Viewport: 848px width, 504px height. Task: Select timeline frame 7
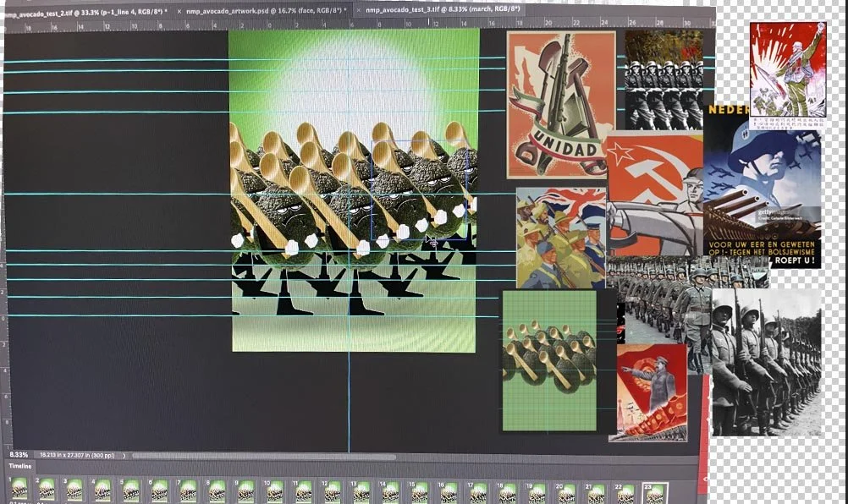point(189,490)
